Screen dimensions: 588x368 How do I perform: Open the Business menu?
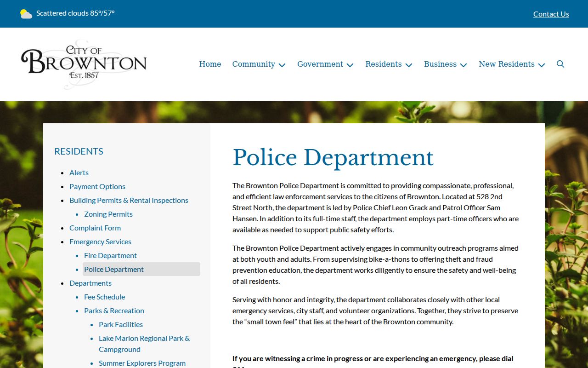coord(440,64)
